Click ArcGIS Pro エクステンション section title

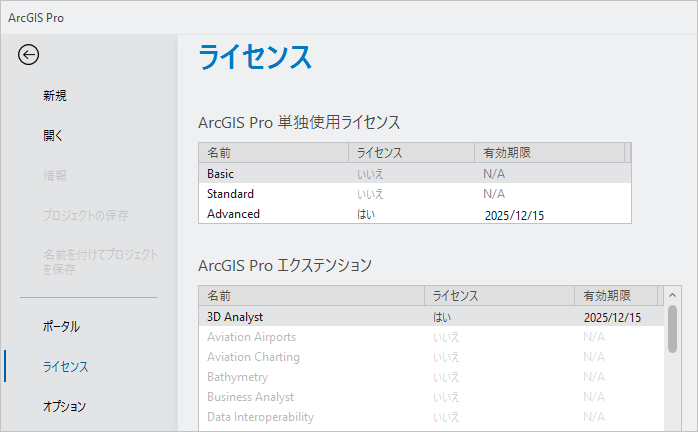pos(285,266)
